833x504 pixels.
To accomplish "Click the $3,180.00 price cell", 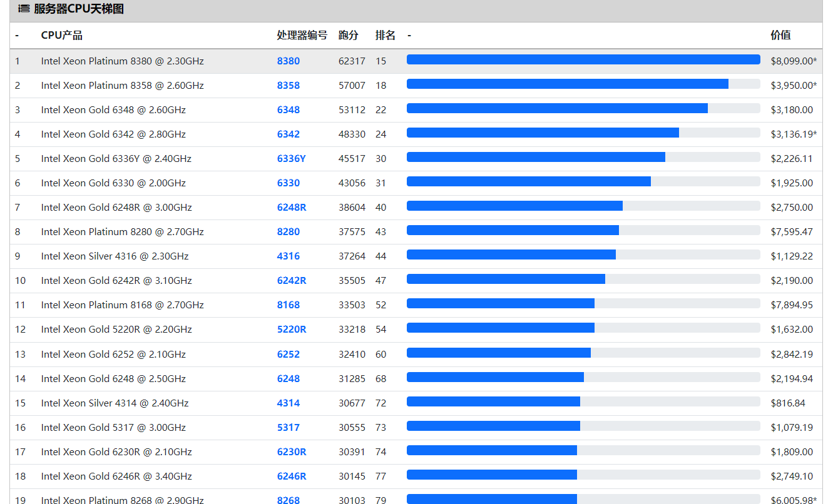I will point(792,110).
